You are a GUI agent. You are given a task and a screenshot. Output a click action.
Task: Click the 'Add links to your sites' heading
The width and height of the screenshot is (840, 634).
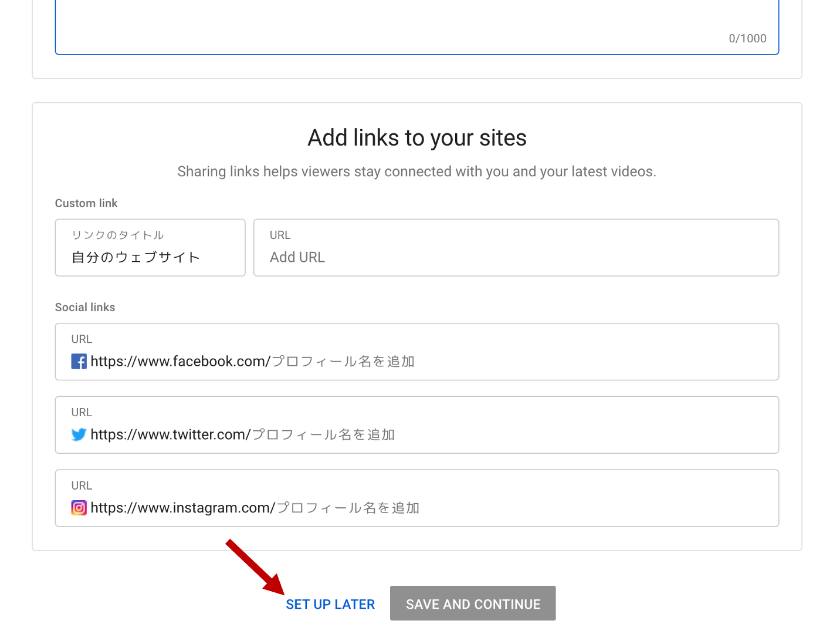(417, 139)
